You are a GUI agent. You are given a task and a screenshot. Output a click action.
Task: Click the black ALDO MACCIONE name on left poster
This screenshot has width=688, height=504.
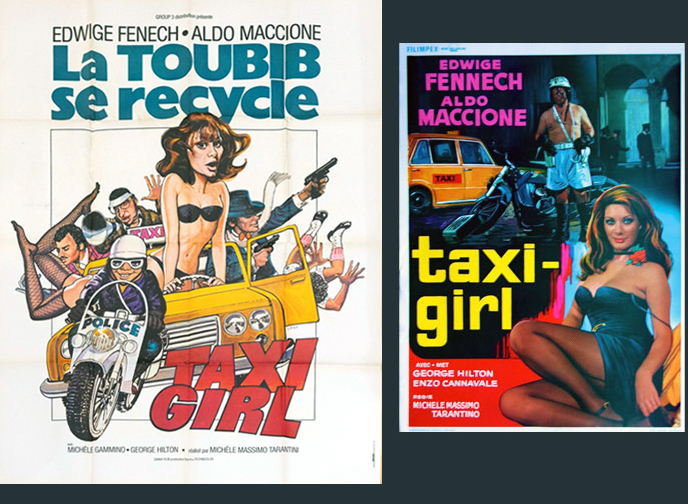coord(257,33)
